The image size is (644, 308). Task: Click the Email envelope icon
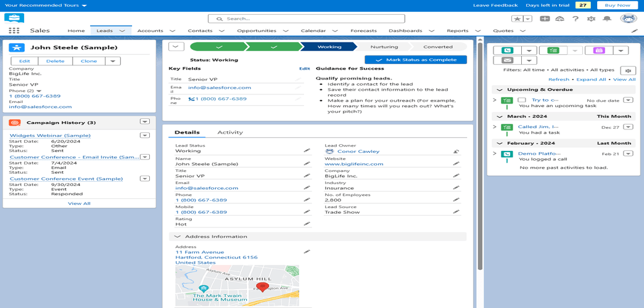[508, 60]
